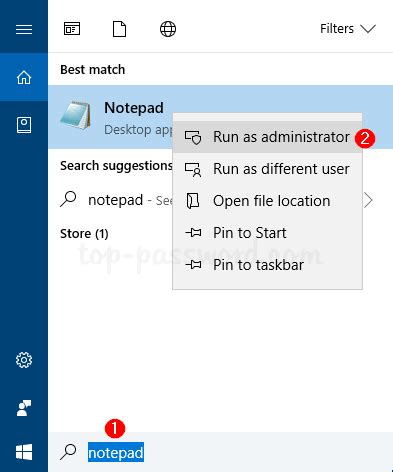This screenshot has width=393, height=472.
Task: Go to the Home sidebar icon
Action: pos(24,77)
